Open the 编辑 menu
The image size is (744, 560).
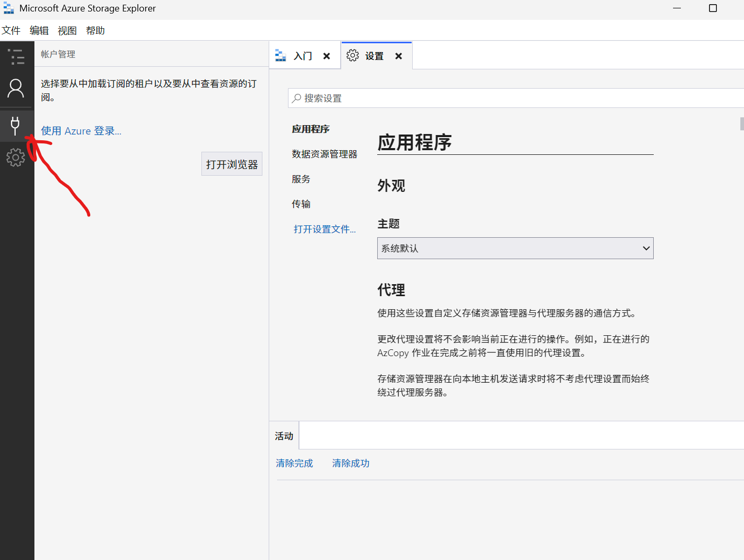pyautogui.click(x=39, y=31)
